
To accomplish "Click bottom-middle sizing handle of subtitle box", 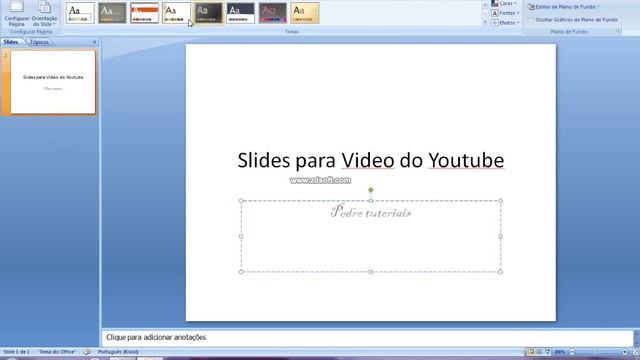I will tap(371, 272).
